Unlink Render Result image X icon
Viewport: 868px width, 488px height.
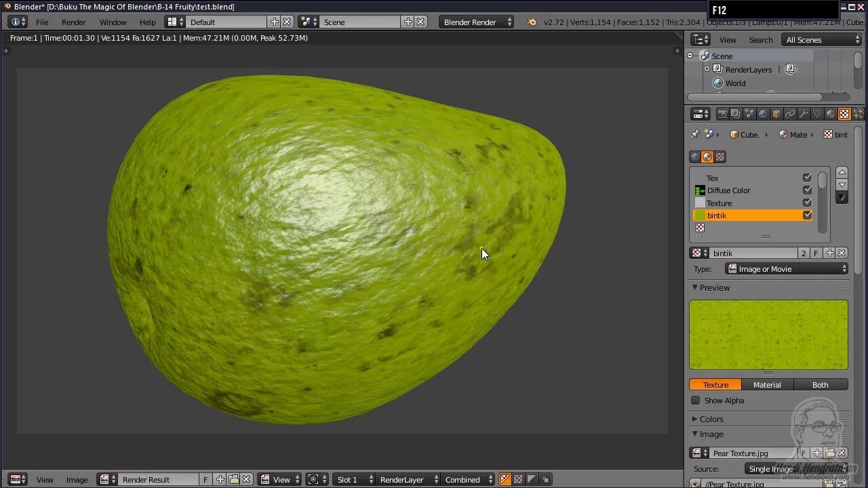pos(246,479)
